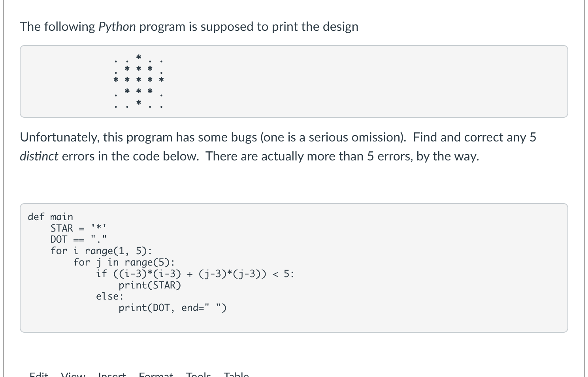The width and height of the screenshot is (588, 377).
Task: Click the if condition code line
Action: [195, 273]
